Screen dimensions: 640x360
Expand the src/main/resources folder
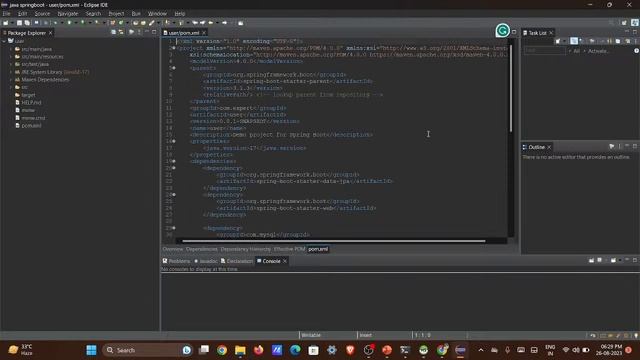click(x=11, y=57)
